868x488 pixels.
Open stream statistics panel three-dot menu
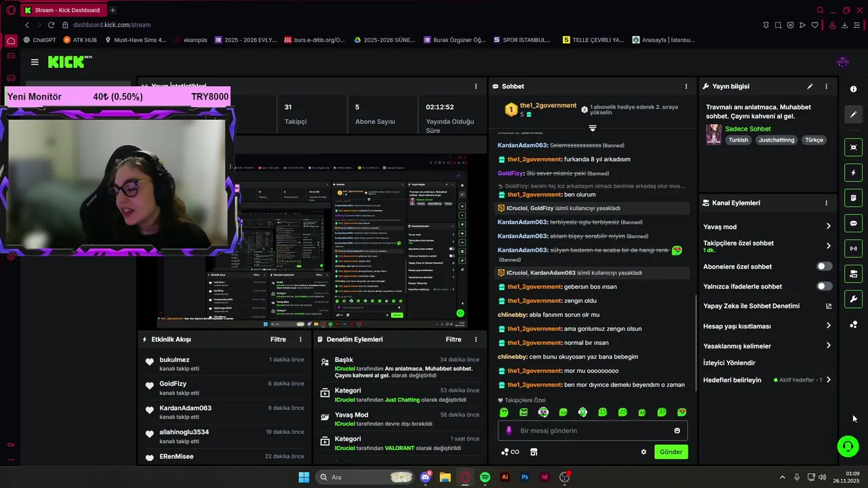475,86
